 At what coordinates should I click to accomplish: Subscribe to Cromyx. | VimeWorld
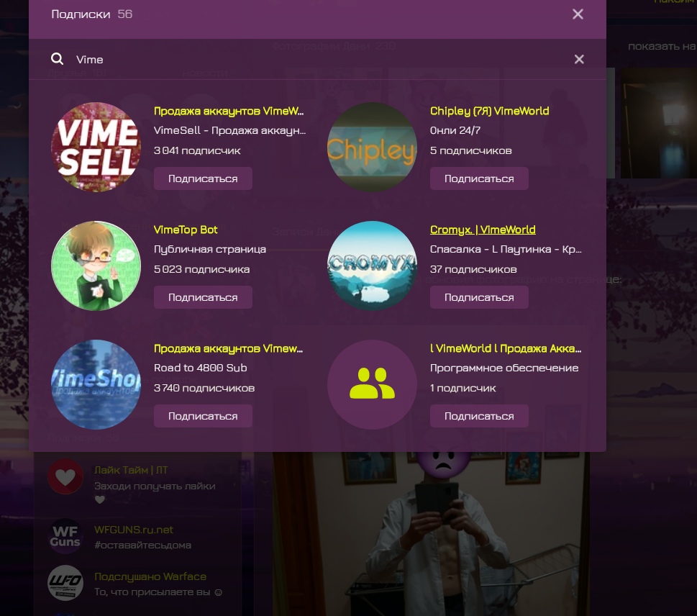point(479,297)
